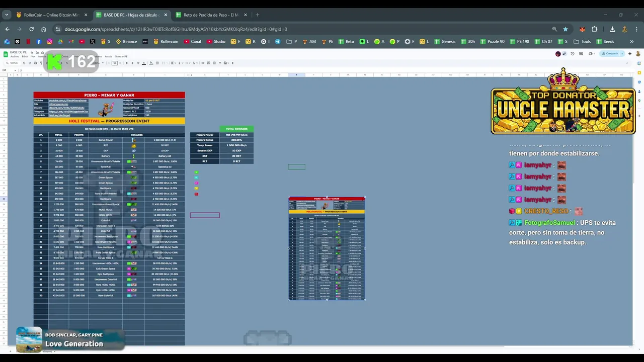Click the Compartir share button
Viewport: 644px width, 362px height.
[611, 53]
